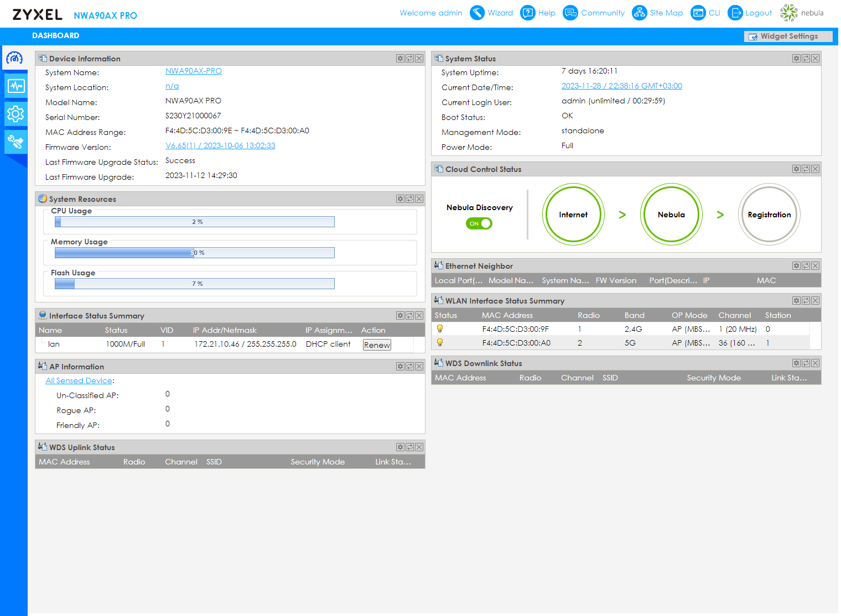Sort by the Channel column in WLAN summary

coord(734,315)
